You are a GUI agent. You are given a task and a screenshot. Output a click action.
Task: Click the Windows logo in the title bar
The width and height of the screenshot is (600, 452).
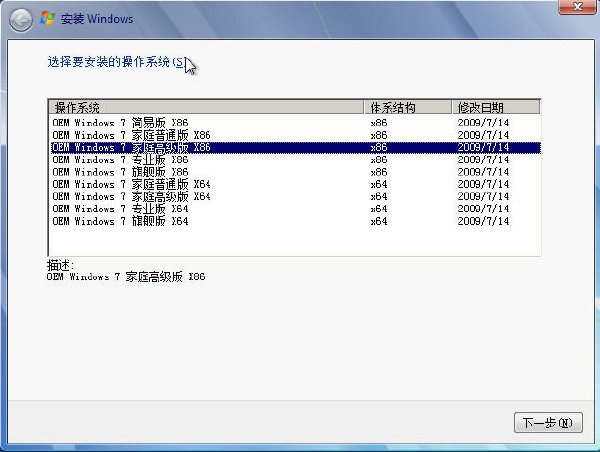[47, 19]
